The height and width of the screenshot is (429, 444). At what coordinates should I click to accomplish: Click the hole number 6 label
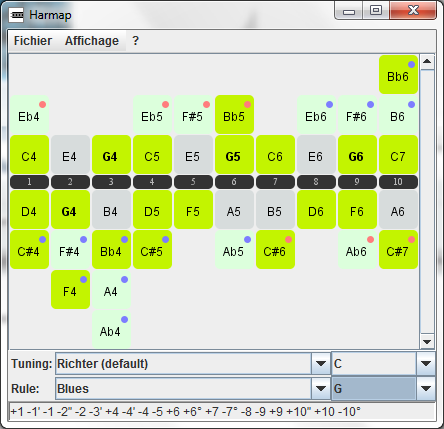click(234, 182)
